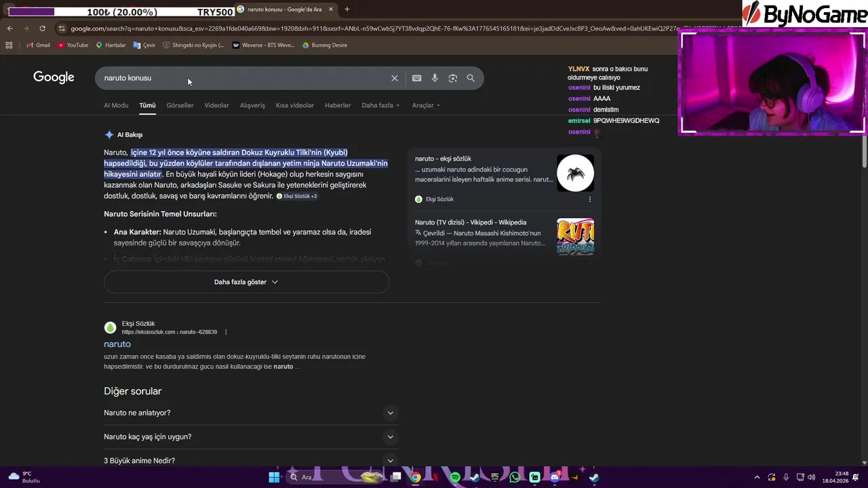Submit search with the magnifier icon

(471, 78)
